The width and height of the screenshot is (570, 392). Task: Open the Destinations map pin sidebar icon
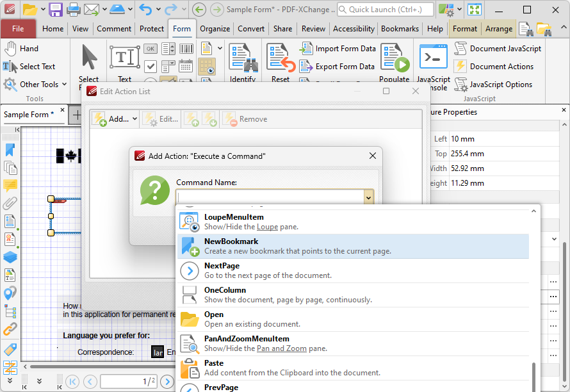10,293
